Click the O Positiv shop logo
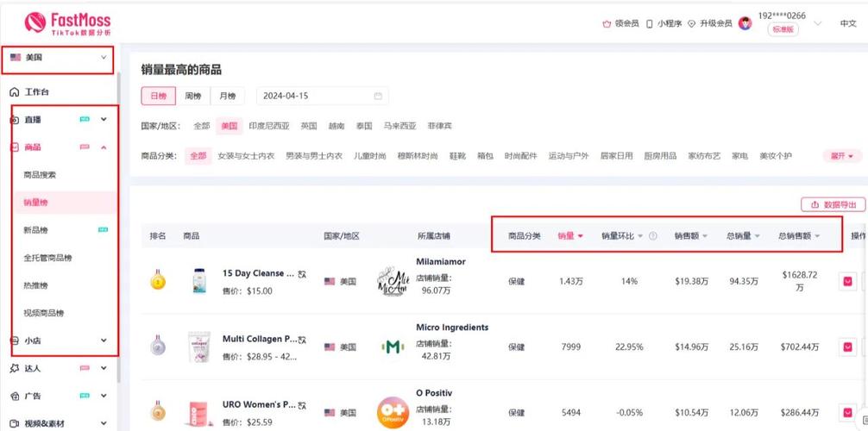 (393, 413)
